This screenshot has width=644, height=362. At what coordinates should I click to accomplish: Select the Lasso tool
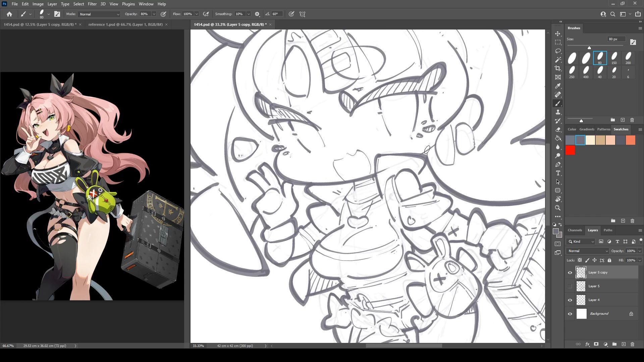(558, 51)
